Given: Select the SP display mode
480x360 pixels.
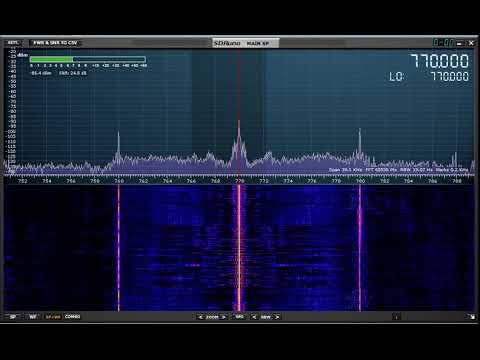Looking at the screenshot, I should (13, 317).
